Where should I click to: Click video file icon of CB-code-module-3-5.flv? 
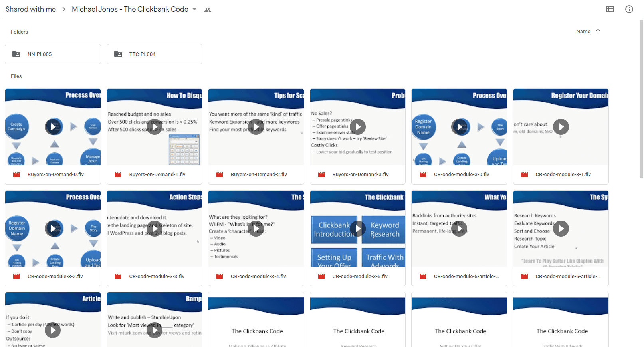pos(321,276)
